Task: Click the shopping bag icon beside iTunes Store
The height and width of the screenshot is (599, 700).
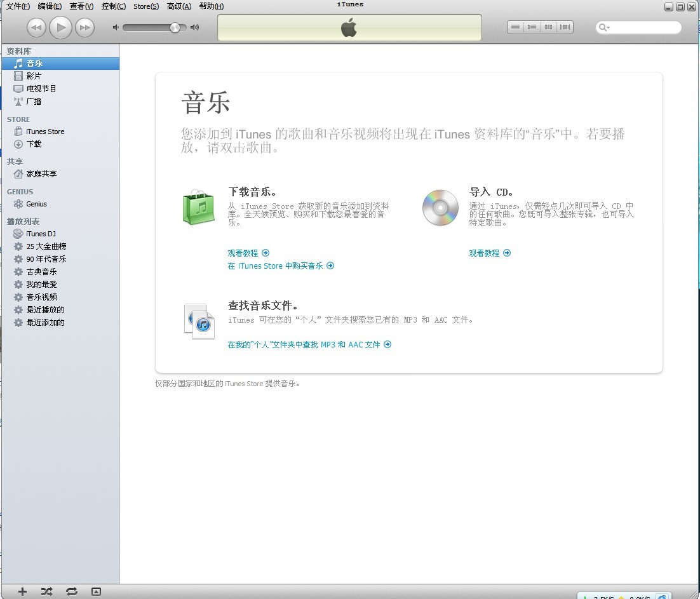Action: (18, 131)
